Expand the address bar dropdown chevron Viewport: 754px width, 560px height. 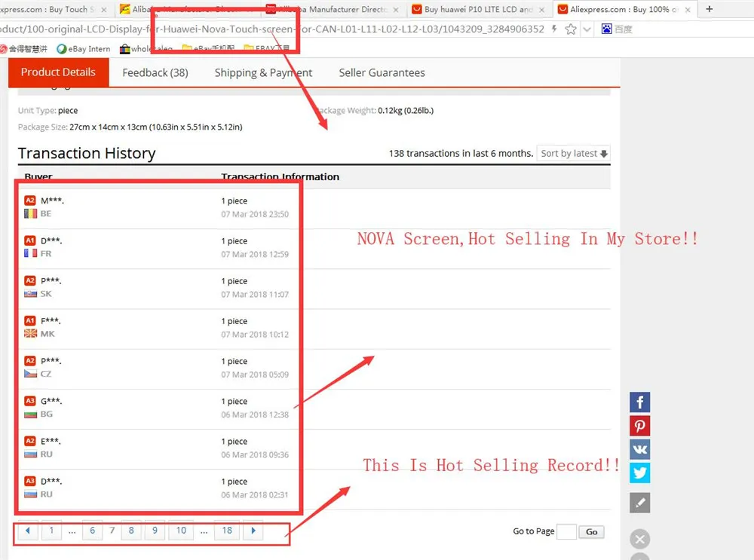[587, 29]
